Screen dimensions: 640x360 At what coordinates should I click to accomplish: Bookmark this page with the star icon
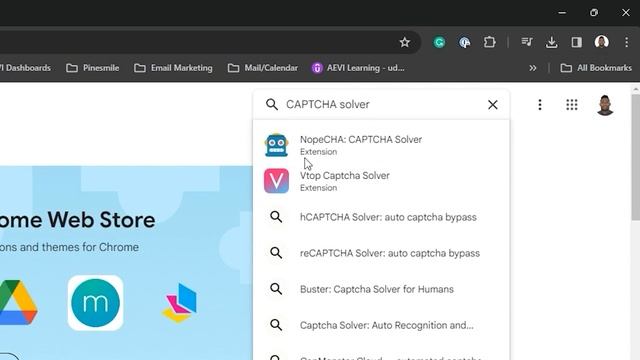pos(404,42)
